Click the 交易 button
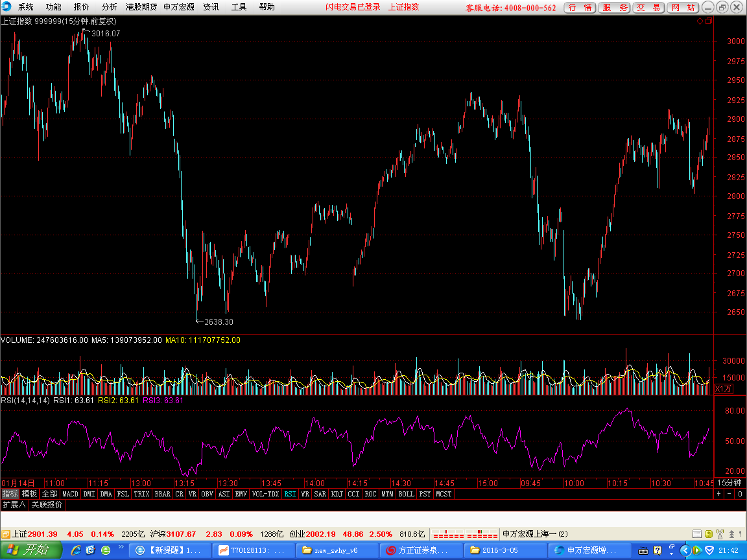 649,8
